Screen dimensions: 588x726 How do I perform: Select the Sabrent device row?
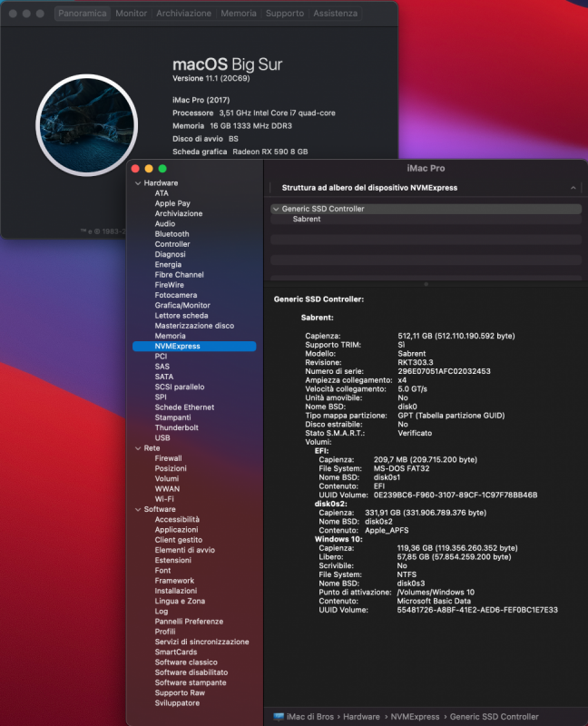426,219
